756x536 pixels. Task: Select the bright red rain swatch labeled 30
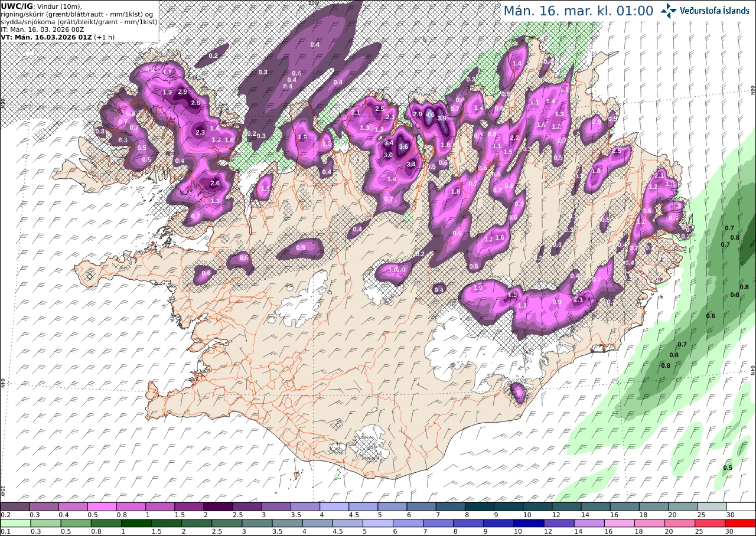pos(741,523)
